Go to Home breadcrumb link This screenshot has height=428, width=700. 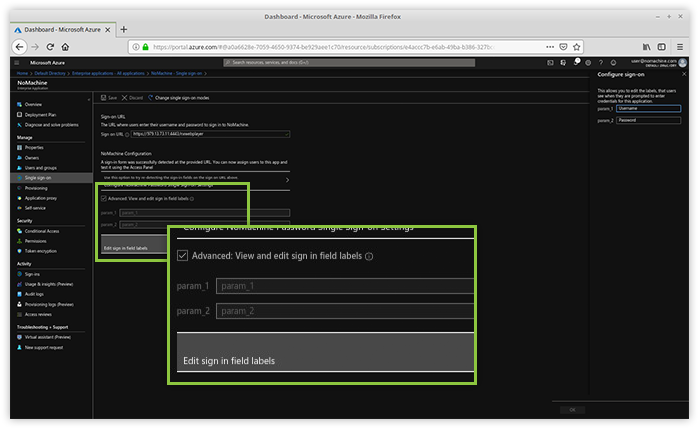22,73
